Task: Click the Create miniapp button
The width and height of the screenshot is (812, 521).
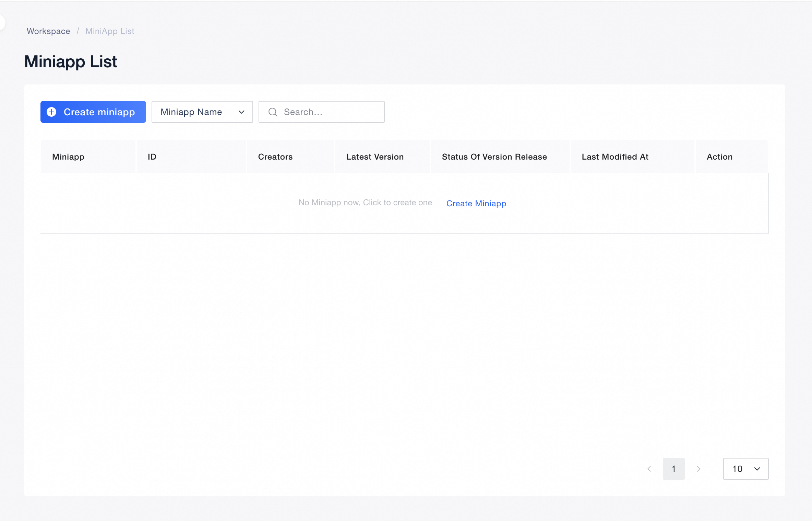Action: (93, 112)
